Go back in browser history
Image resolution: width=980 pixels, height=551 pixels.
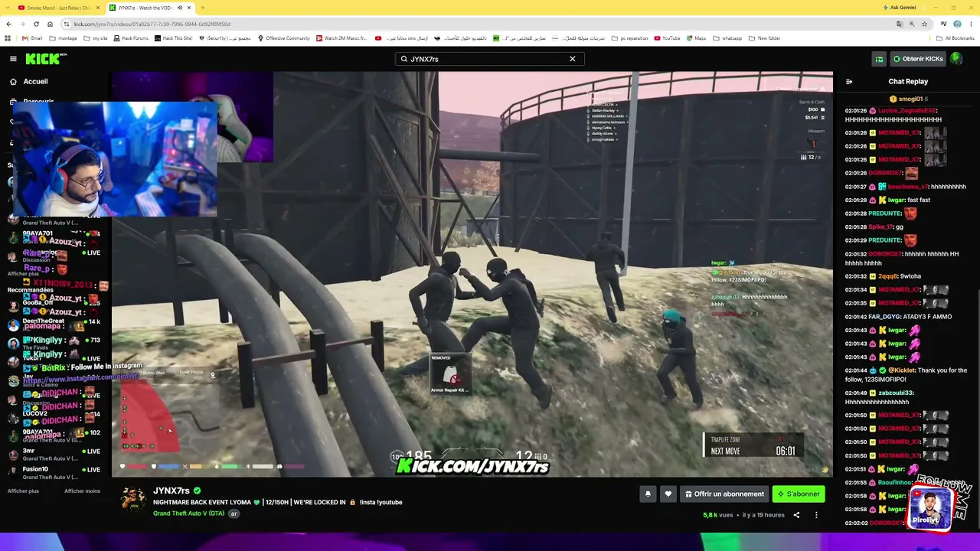click(8, 24)
